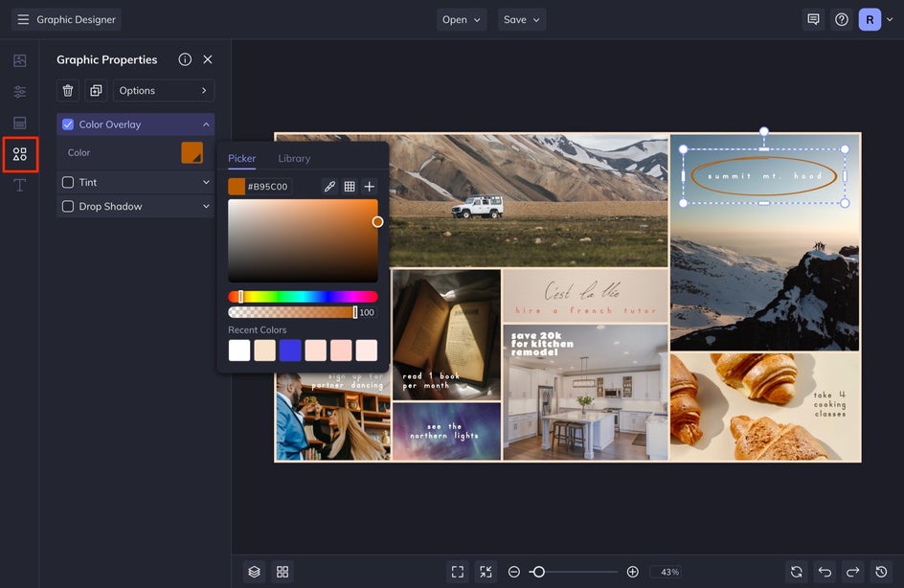Uncheck the Color Overlay checkbox
The image size is (904, 588).
pyautogui.click(x=68, y=124)
